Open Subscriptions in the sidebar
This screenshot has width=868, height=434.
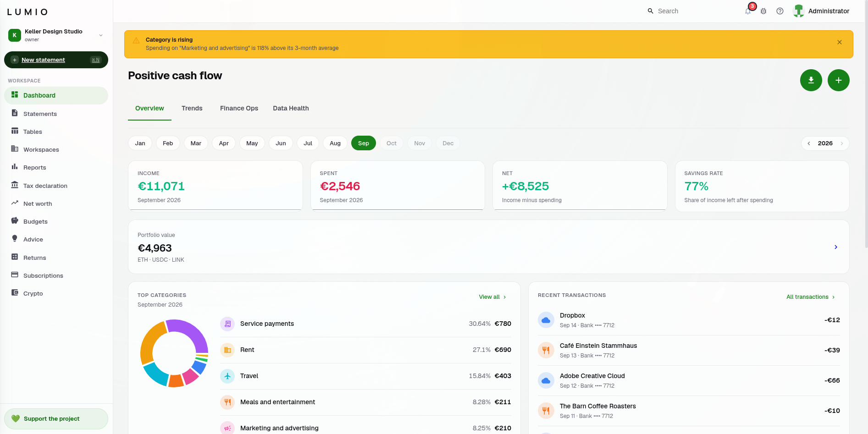coord(56,275)
